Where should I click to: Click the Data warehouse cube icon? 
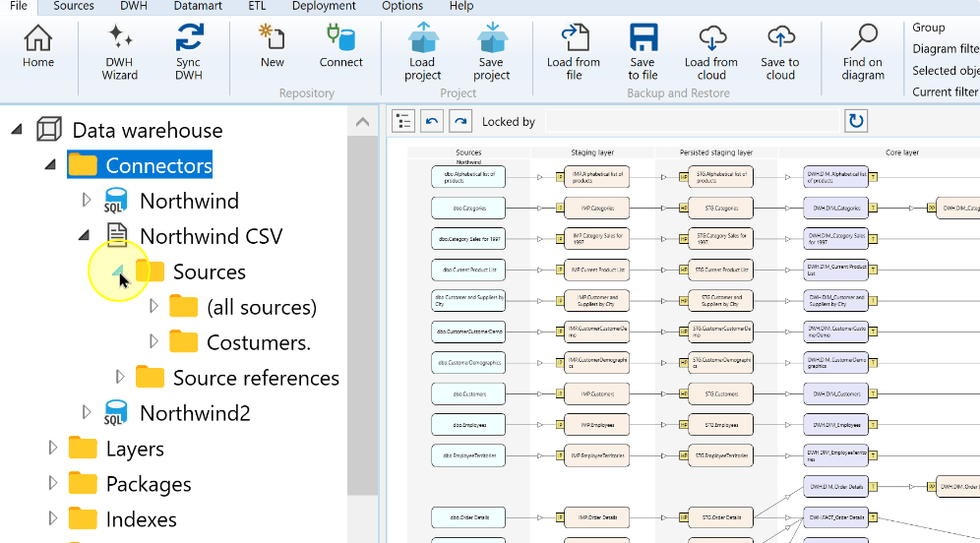point(49,129)
